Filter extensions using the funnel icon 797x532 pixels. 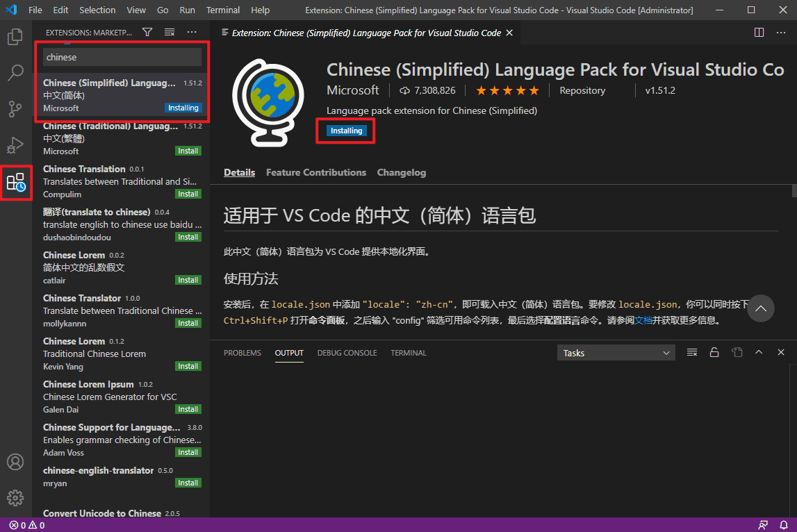coord(147,32)
